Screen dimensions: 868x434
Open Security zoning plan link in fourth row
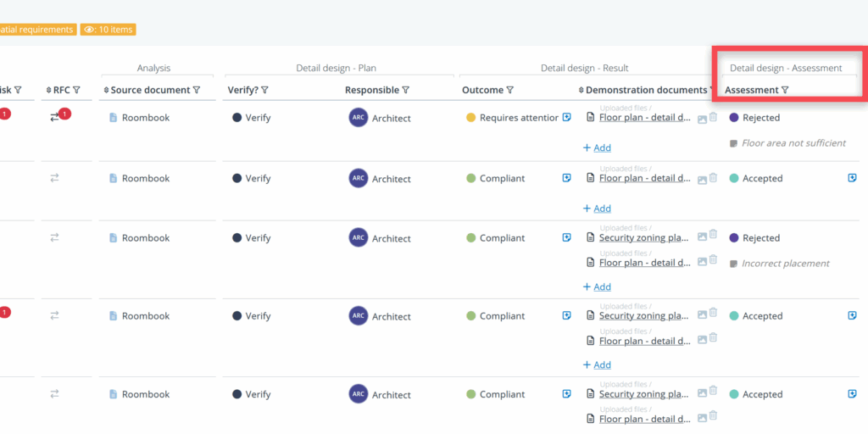643,316
